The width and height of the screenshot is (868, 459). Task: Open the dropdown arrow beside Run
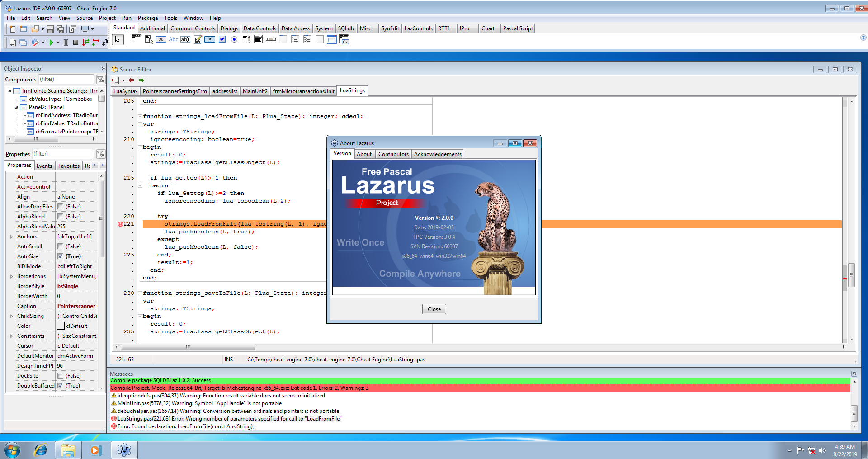click(58, 43)
